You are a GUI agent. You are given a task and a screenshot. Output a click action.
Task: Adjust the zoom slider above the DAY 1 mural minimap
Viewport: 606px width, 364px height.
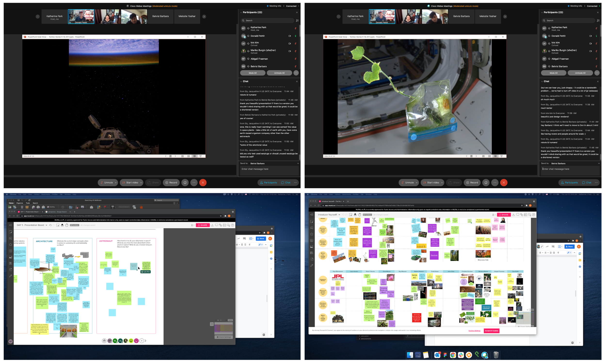coord(221,320)
